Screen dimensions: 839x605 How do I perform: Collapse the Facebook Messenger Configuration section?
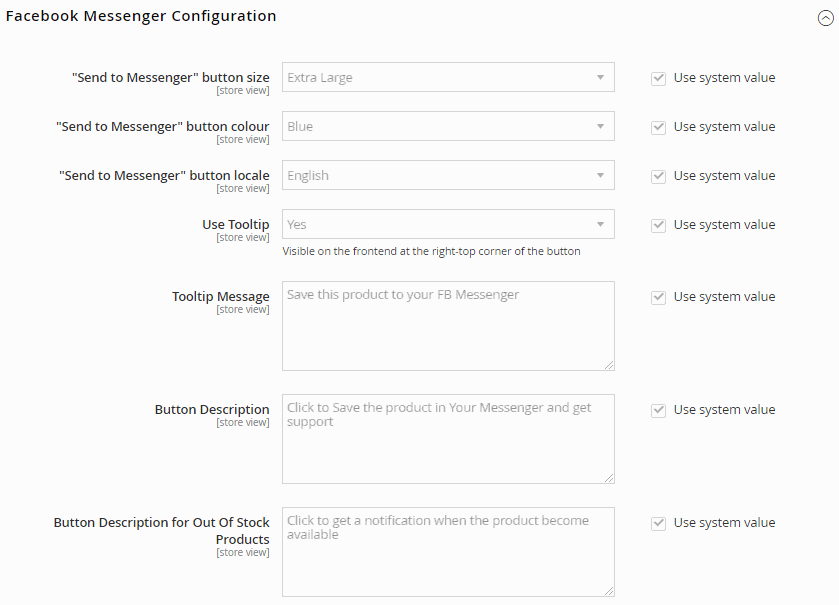(x=825, y=18)
